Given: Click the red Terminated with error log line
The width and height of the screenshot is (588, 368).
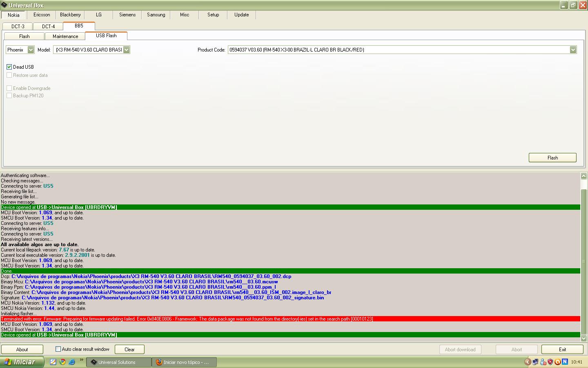Looking at the screenshot, I should pyautogui.click(x=290, y=319).
